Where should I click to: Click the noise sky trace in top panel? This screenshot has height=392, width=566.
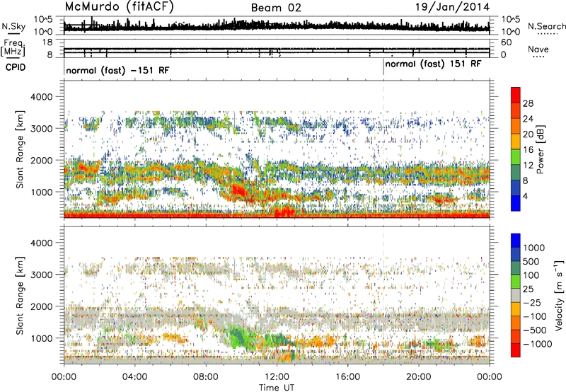[x=277, y=26]
